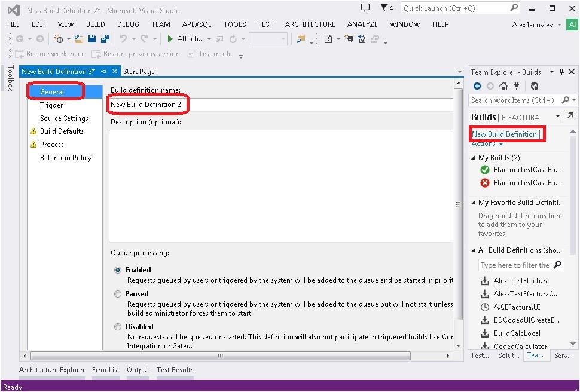580x392 pixels.
Task: Pop out the Builds page using arrow icon
Action: coord(571,115)
